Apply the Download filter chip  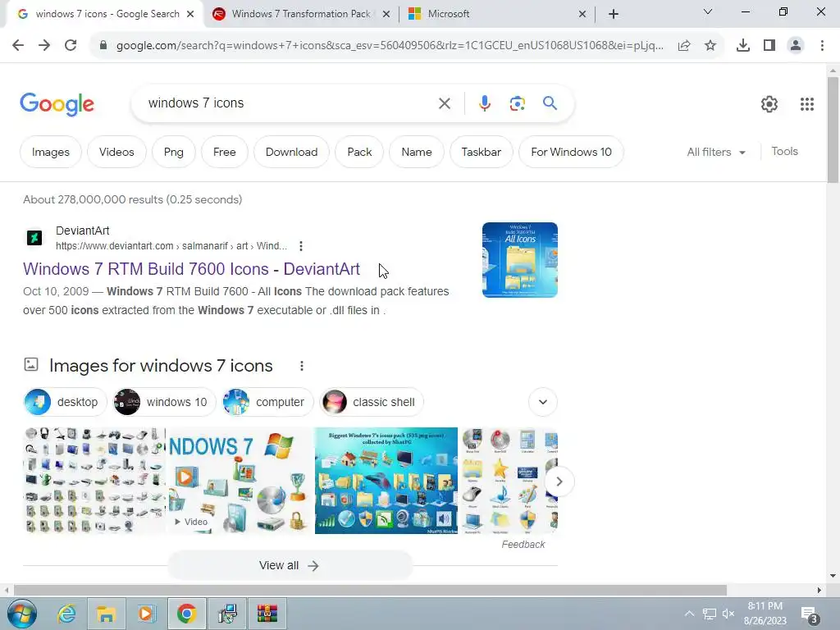point(291,152)
